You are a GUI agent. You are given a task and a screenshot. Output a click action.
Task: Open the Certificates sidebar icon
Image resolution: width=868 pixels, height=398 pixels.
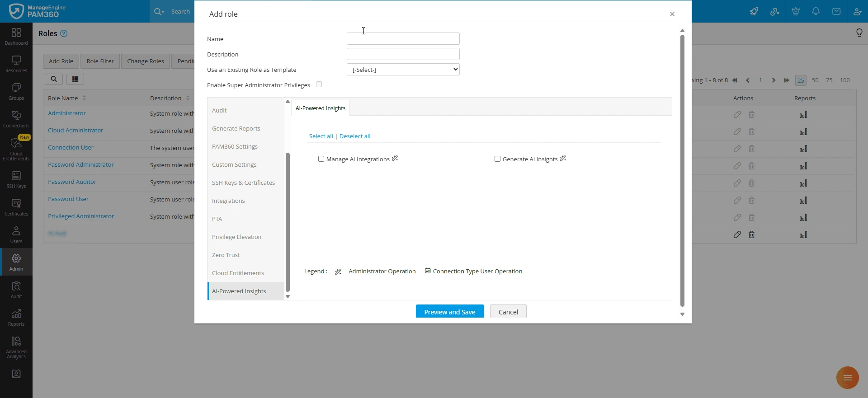(16, 207)
